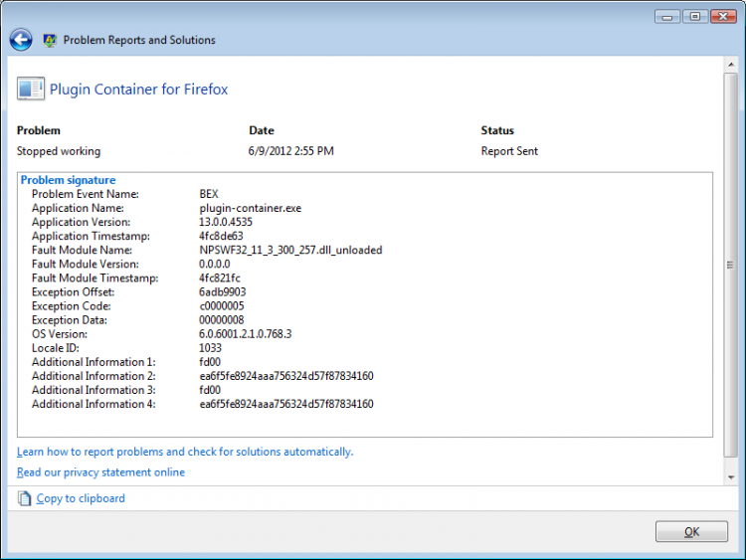The width and height of the screenshot is (746, 560).
Task: Click the OS Version label
Action: pyautogui.click(x=60, y=334)
